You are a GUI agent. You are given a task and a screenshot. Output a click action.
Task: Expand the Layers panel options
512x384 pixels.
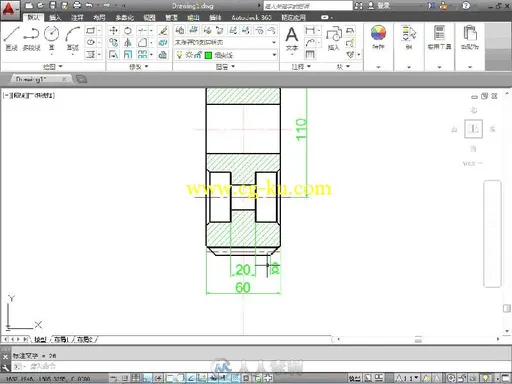(x=225, y=67)
